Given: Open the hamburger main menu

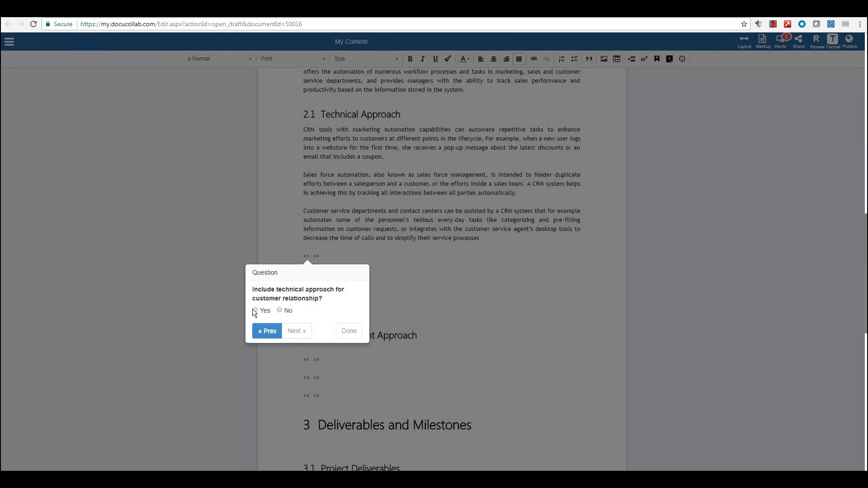Looking at the screenshot, I should [x=9, y=42].
